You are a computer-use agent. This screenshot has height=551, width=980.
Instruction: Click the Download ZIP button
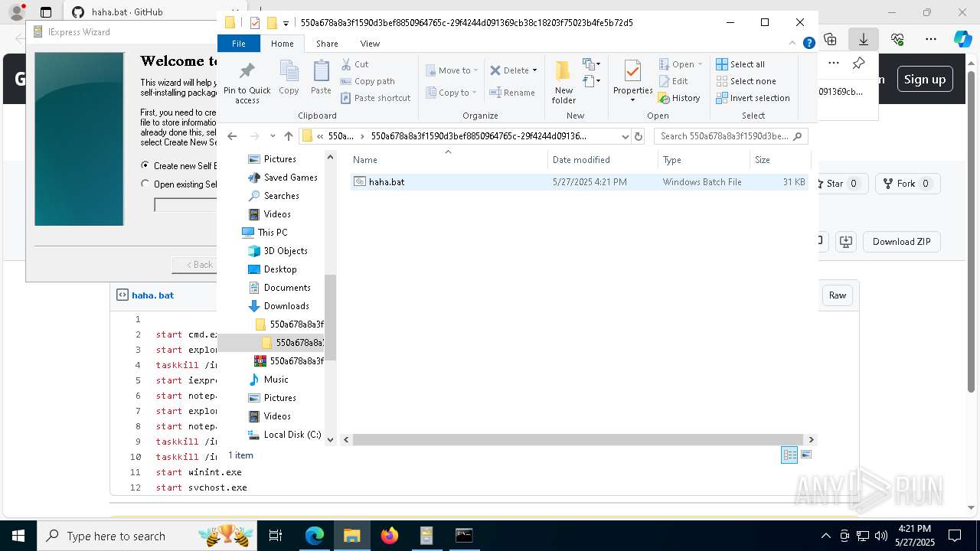[901, 242]
